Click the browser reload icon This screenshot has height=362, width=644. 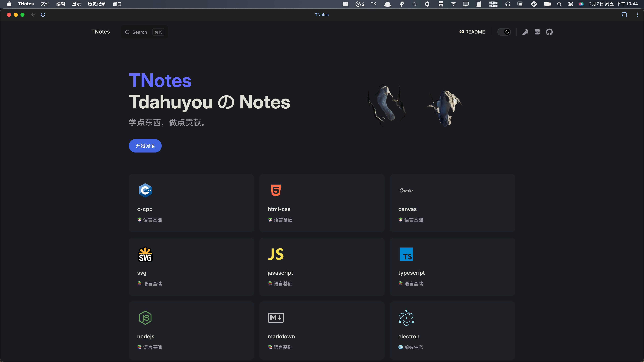coord(43,15)
